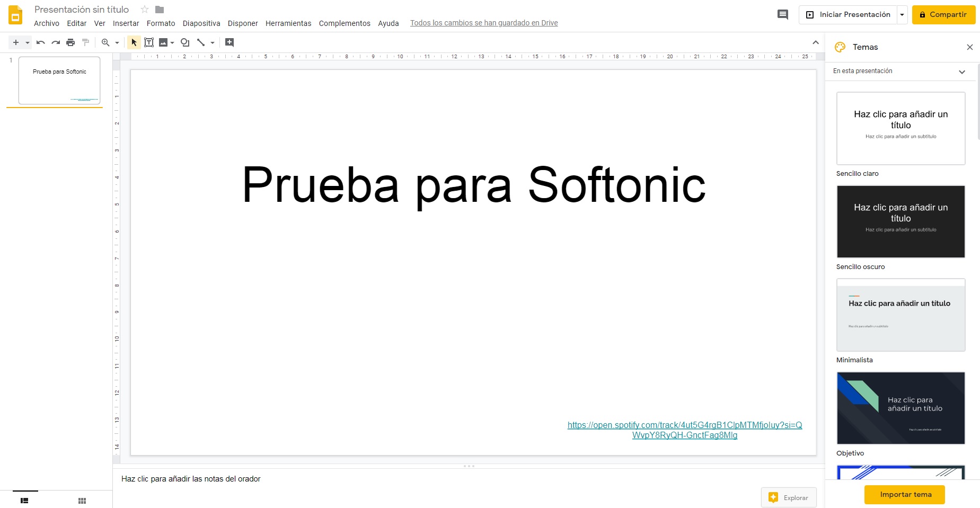This screenshot has width=980, height=508.
Task: Open the insert image dropdown arrow
Action: pos(172,43)
